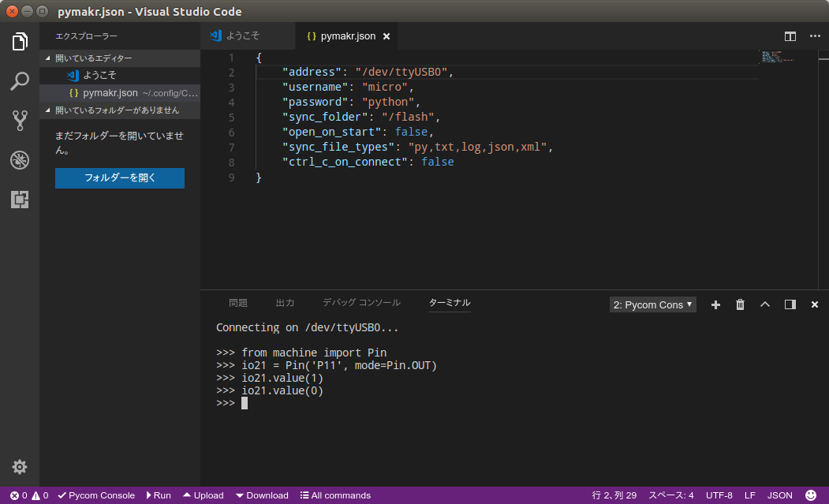Change indentation via スペース: 4
Image resolution: width=829 pixels, height=504 pixels.
(671, 495)
